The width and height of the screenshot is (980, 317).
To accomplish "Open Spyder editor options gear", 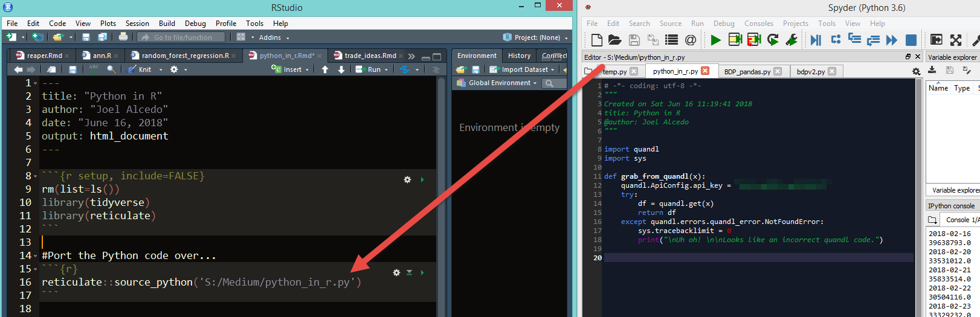I will [916, 71].
